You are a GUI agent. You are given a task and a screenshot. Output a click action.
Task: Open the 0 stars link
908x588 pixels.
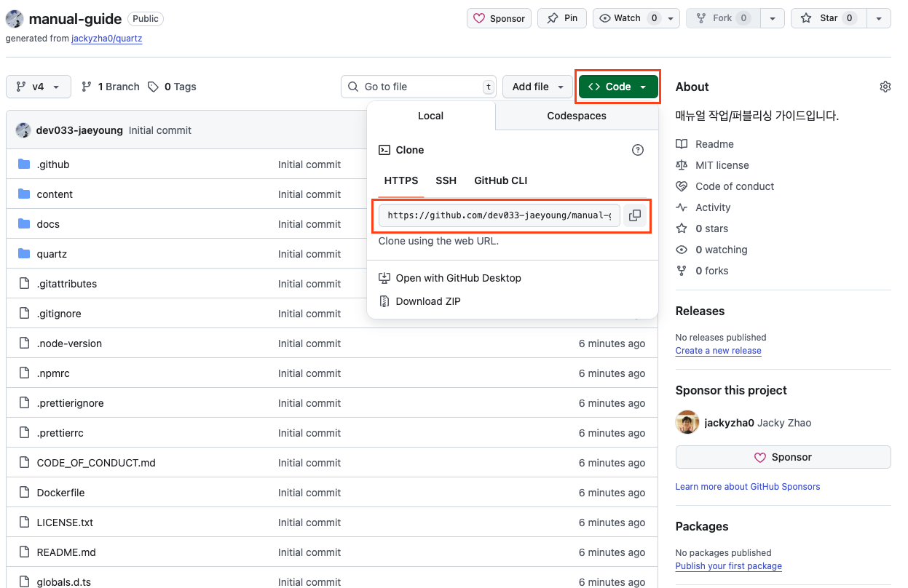tap(702, 229)
